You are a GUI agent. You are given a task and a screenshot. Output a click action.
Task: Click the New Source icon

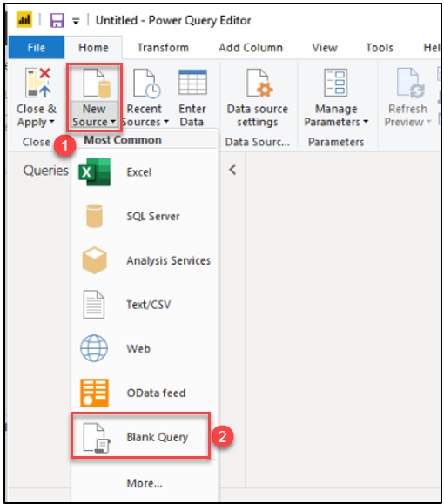click(x=97, y=83)
